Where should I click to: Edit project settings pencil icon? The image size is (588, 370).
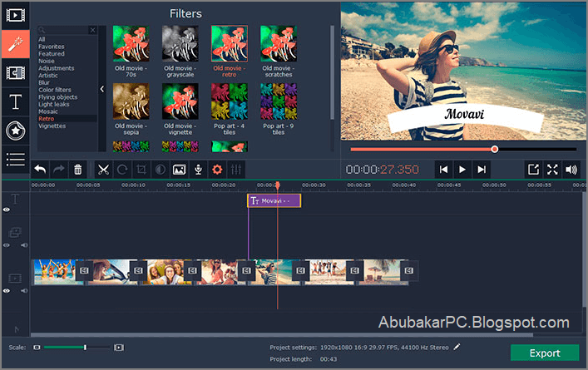tap(457, 347)
